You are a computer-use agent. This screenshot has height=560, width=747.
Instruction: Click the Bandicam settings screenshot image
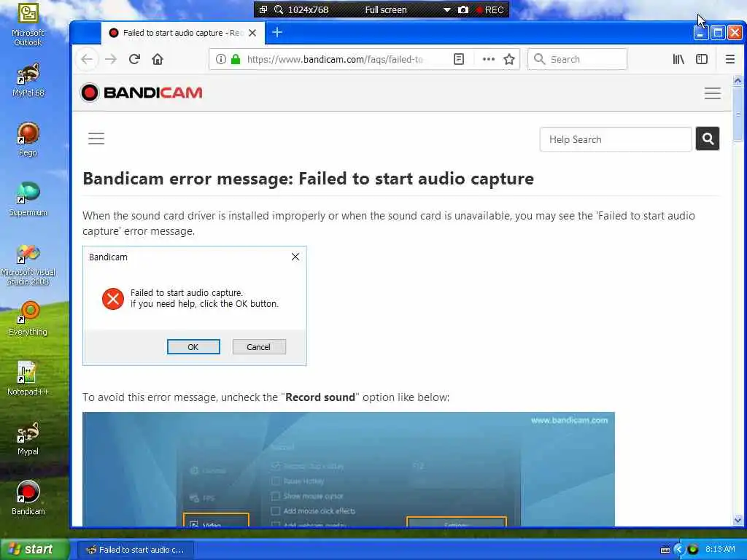tap(349, 469)
